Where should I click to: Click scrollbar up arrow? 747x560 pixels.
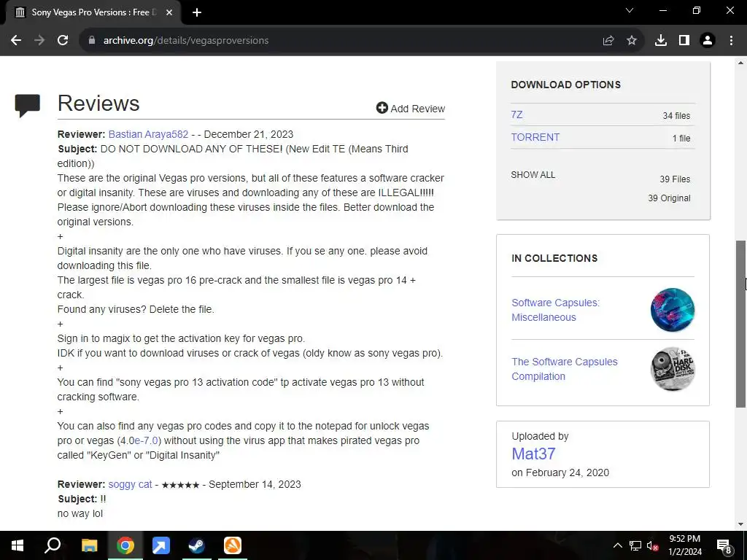(740, 63)
